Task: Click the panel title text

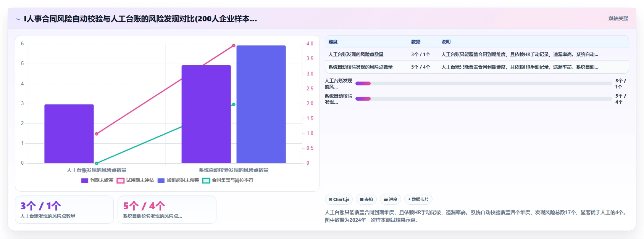Action: 140,19
